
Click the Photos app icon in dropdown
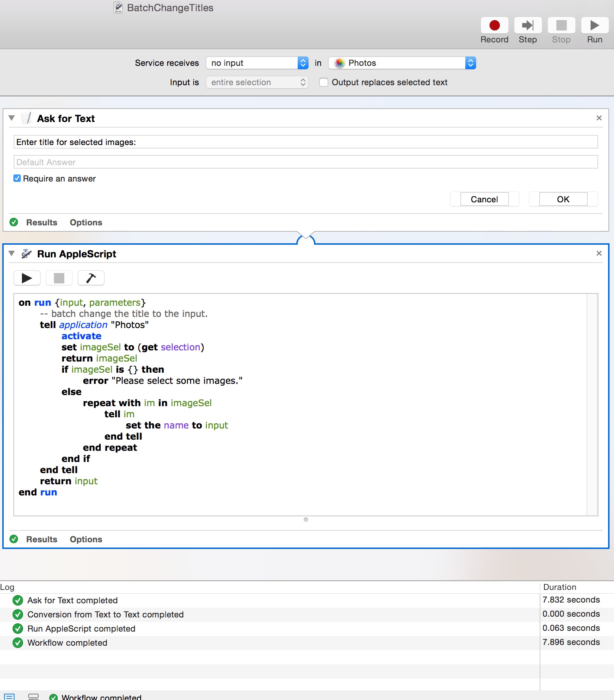(340, 63)
